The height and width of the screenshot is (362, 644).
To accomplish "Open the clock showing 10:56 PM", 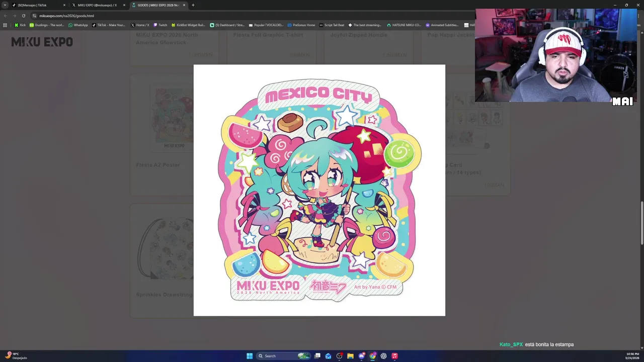I will point(632,356).
